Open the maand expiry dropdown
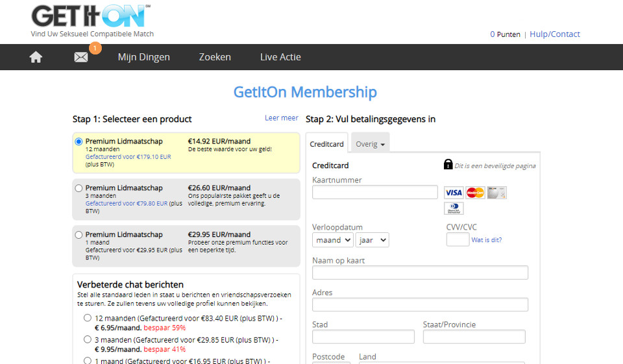Viewport: 623px width, 364px height. pyautogui.click(x=332, y=240)
